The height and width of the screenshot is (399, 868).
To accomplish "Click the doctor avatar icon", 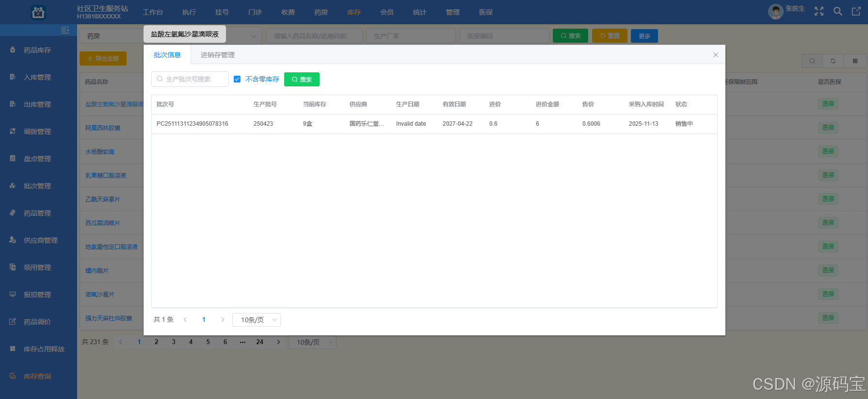I will 776,12.
